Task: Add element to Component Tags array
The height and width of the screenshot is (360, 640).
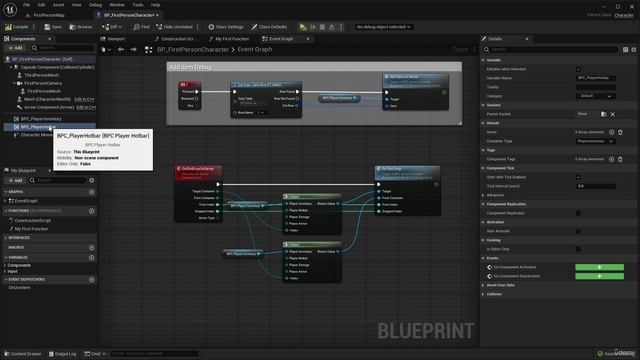Action: [611, 159]
